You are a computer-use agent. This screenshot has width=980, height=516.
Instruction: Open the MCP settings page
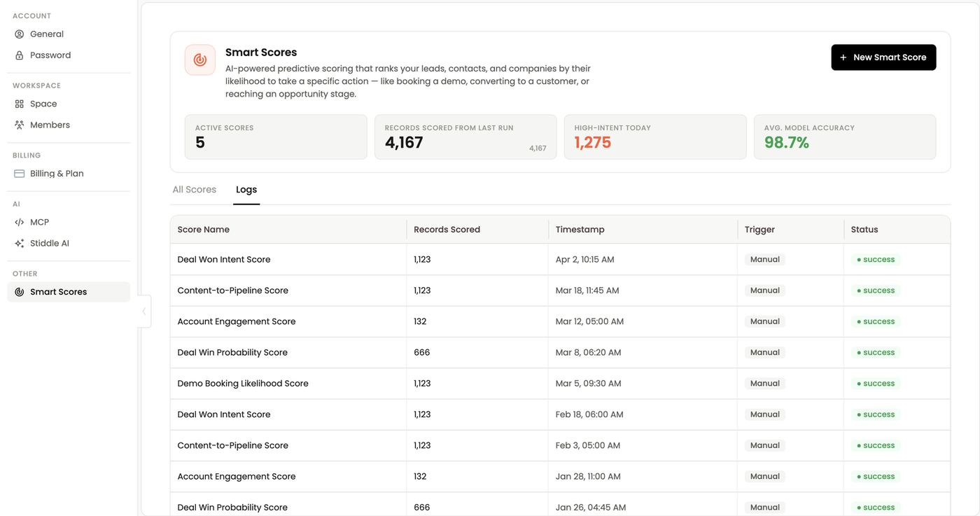point(69,223)
